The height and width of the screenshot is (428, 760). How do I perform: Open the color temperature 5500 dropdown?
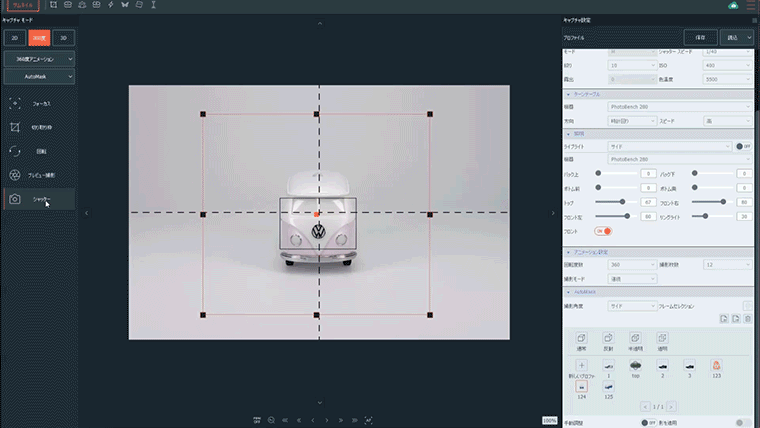click(x=727, y=79)
